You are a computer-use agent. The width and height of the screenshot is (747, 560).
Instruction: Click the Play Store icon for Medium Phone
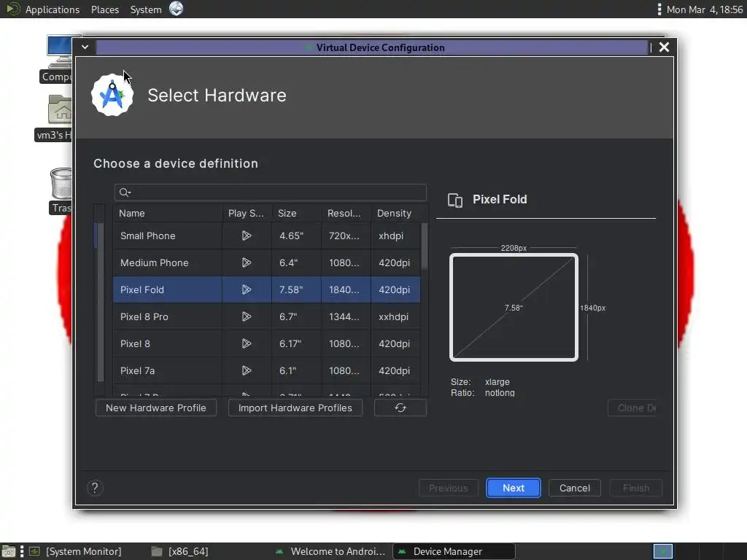tap(247, 262)
